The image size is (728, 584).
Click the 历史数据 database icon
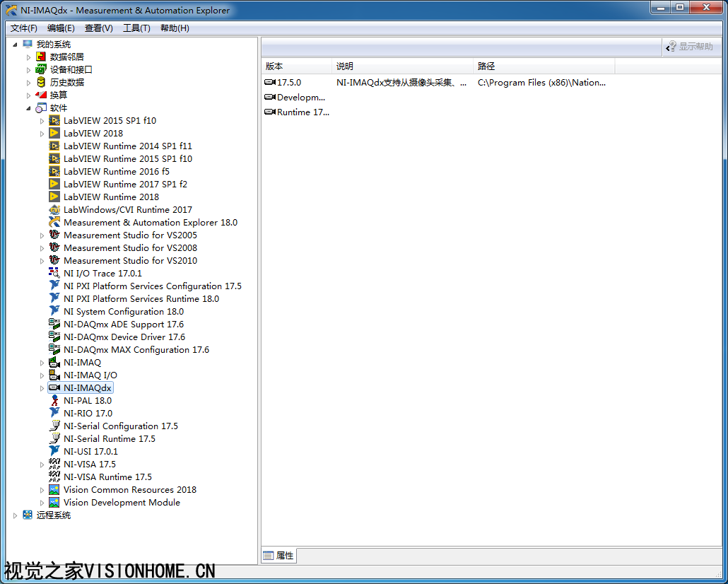pos(41,82)
